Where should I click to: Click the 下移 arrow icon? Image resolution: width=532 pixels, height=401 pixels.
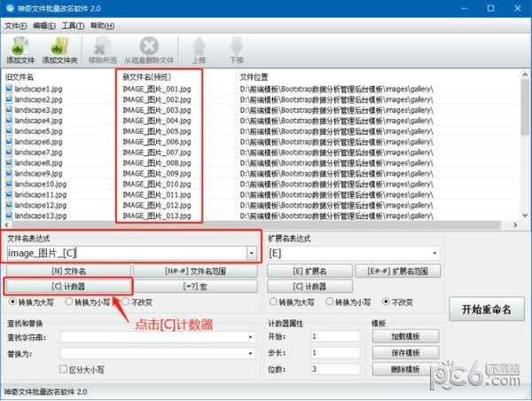(x=237, y=46)
